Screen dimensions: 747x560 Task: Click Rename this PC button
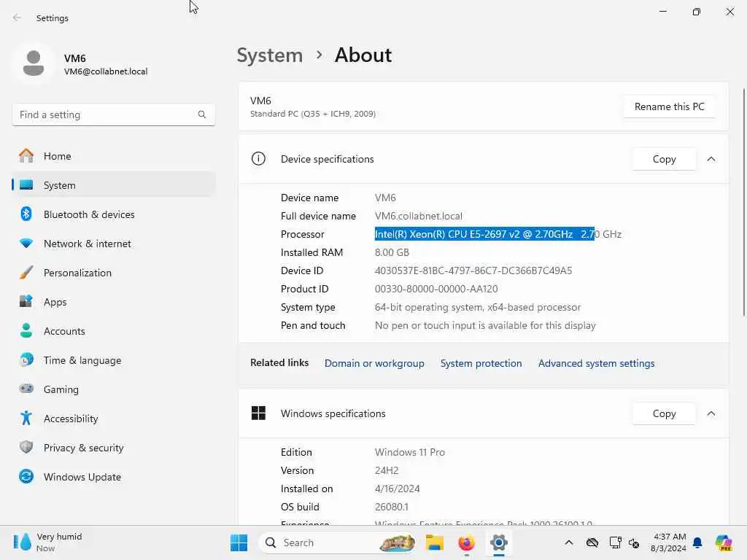pyautogui.click(x=669, y=106)
